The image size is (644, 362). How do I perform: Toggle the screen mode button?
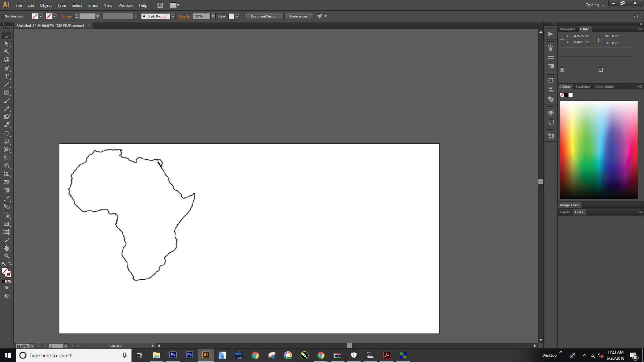point(6,296)
